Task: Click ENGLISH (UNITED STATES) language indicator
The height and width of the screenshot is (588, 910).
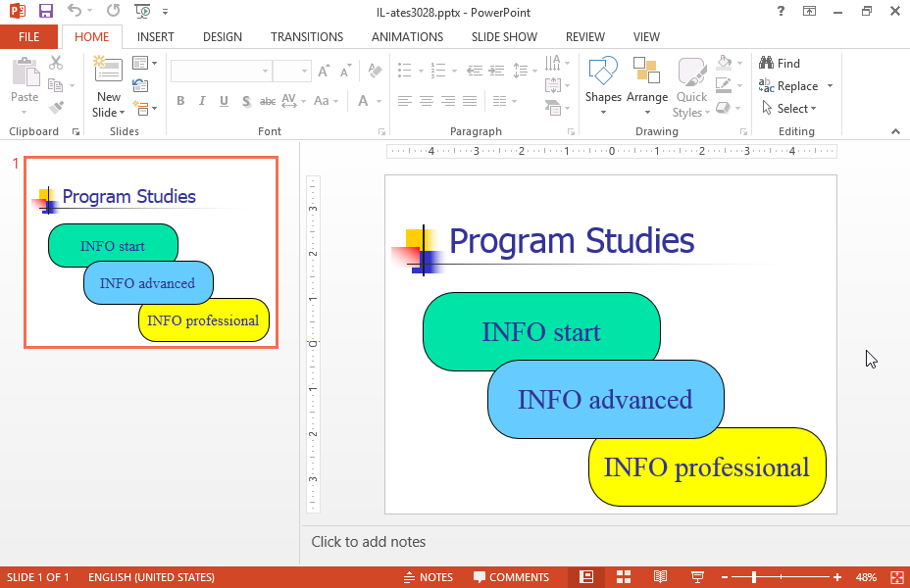Action: (151, 577)
